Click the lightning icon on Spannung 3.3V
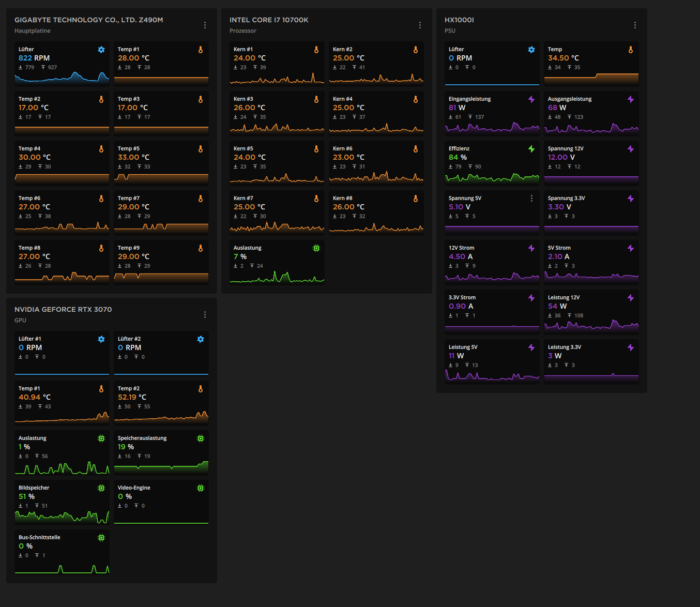This screenshot has width=700, height=607. click(631, 199)
